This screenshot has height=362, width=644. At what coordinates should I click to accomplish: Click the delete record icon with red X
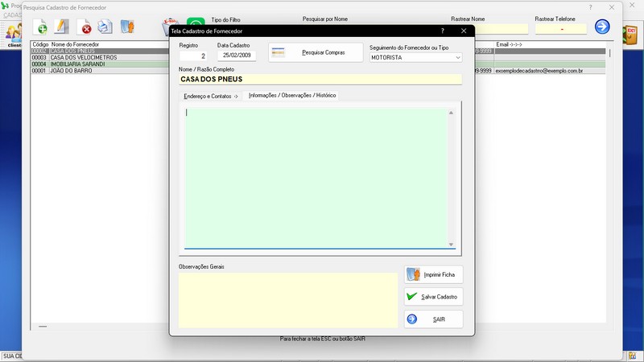(84, 27)
